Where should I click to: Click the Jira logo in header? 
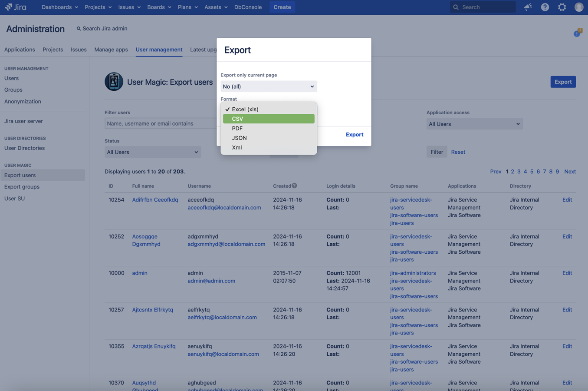(16, 7)
